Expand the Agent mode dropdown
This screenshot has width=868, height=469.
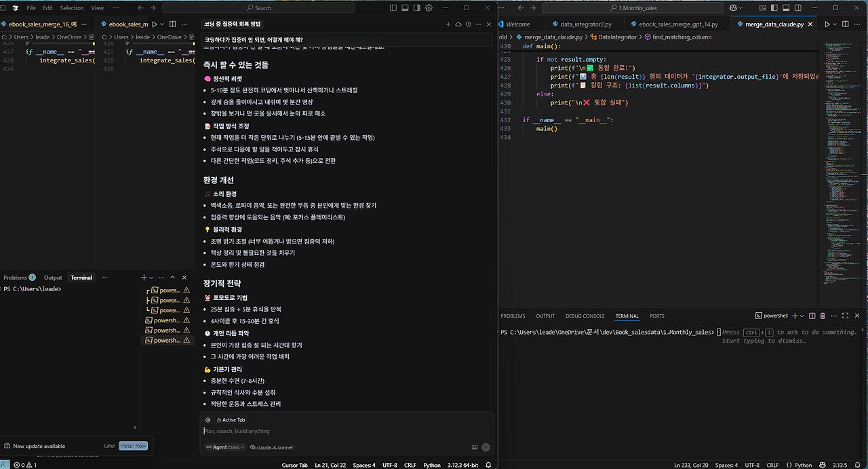224,447
